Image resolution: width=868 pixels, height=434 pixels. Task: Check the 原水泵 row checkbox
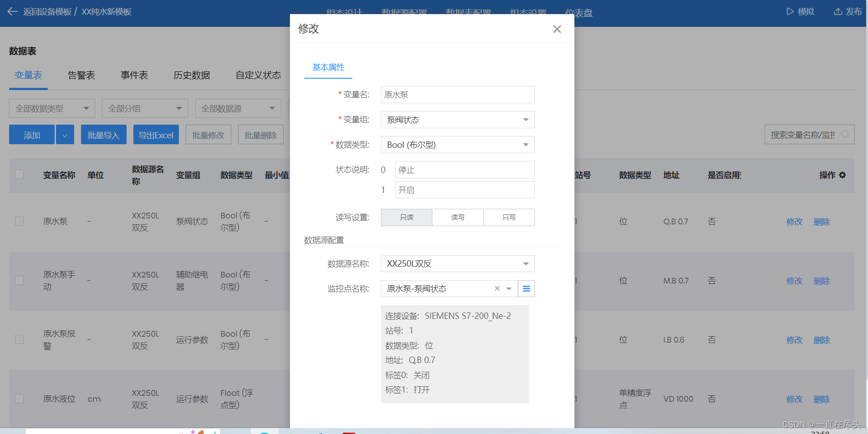20,222
